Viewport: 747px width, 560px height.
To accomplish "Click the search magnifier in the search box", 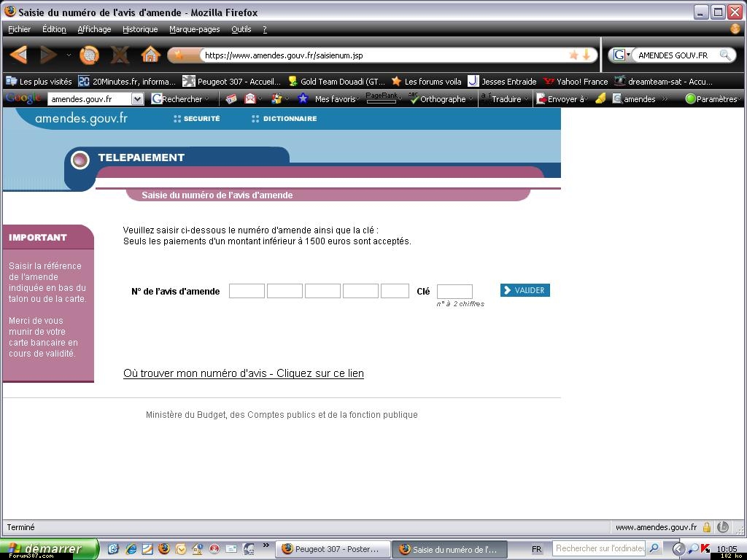I will 724,55.
